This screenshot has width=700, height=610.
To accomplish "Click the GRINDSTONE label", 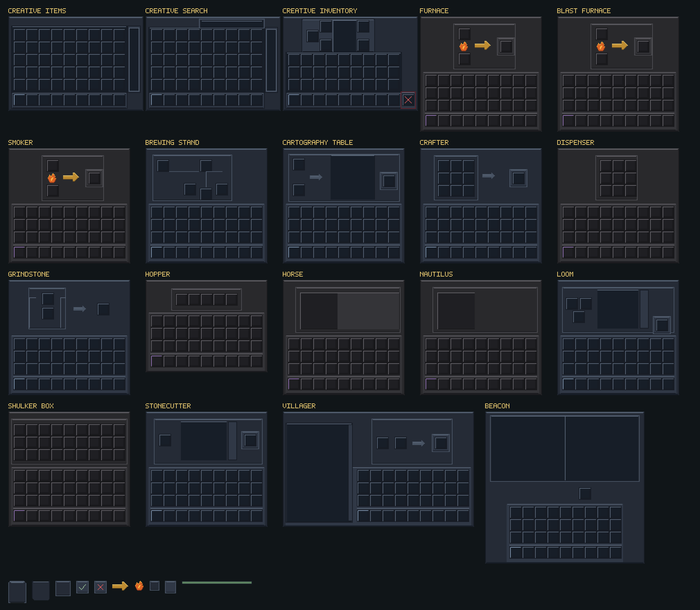I will 29,274.
